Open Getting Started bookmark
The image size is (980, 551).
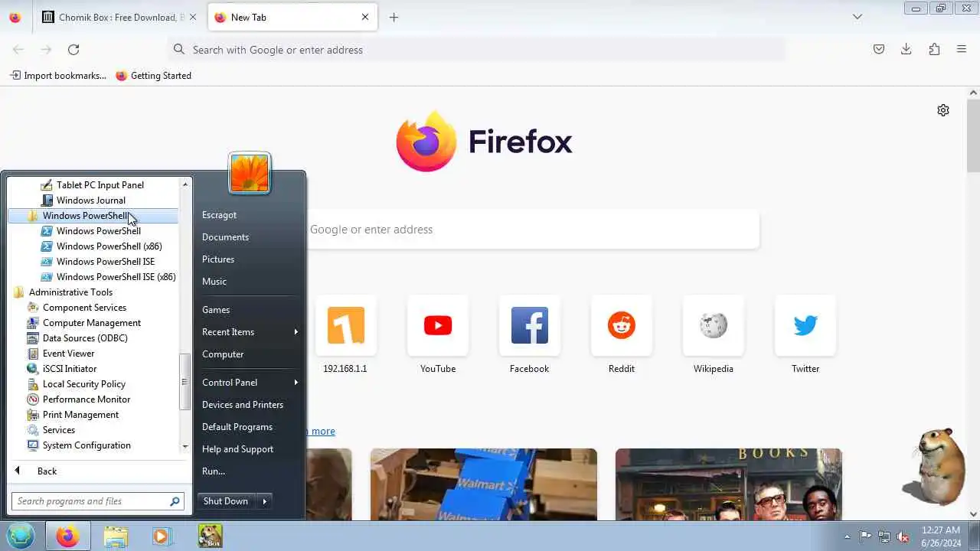coord(153,76)
